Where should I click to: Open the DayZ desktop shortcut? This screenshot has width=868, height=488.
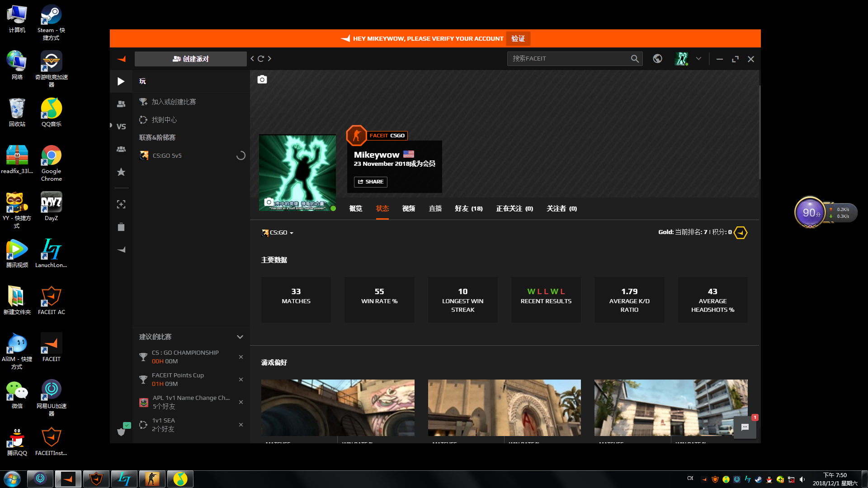coord(52,206)
